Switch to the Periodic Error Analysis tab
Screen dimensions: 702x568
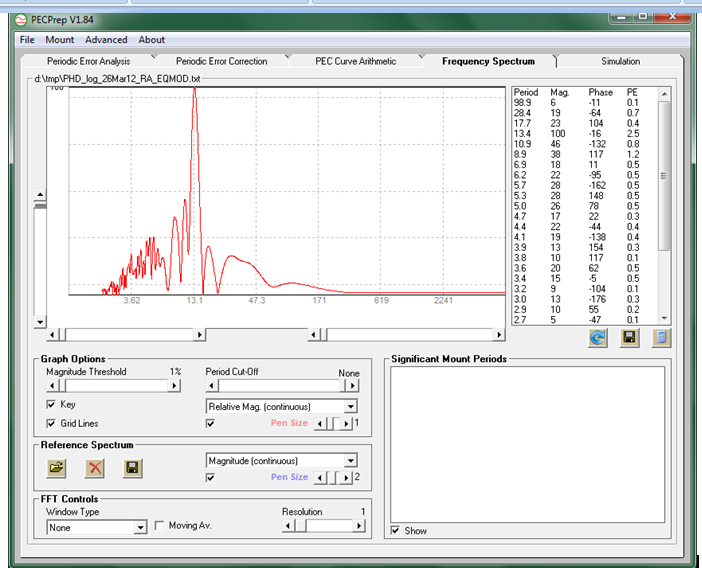(89, 61)
